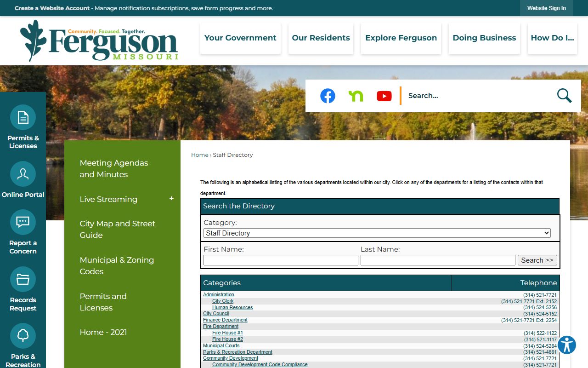The height and width of the screenshot is (368, 588).
Task: Open Municipal & Zoning Codes
Action: (117, 265)
